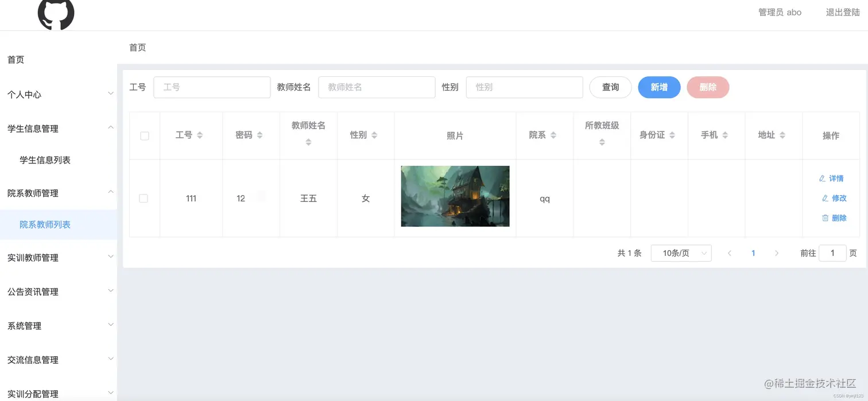This screenshot has width=868, height=401.
Task: Sort by 地址 column arrows
Action: [782, 135]
